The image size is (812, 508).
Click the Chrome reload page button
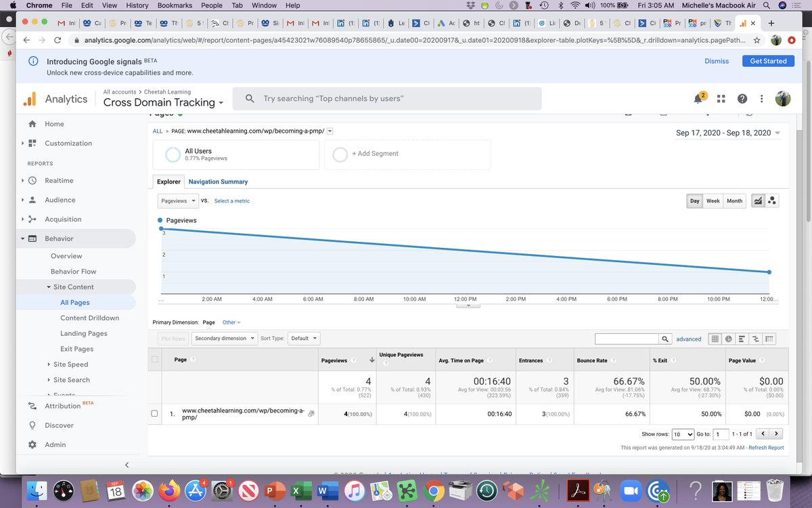(58, 40)
